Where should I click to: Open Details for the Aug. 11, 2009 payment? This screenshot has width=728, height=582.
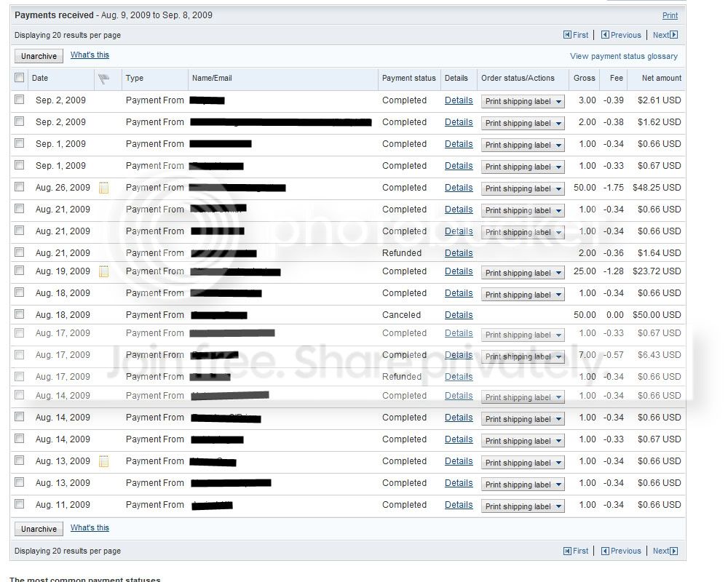pos(459,504)
